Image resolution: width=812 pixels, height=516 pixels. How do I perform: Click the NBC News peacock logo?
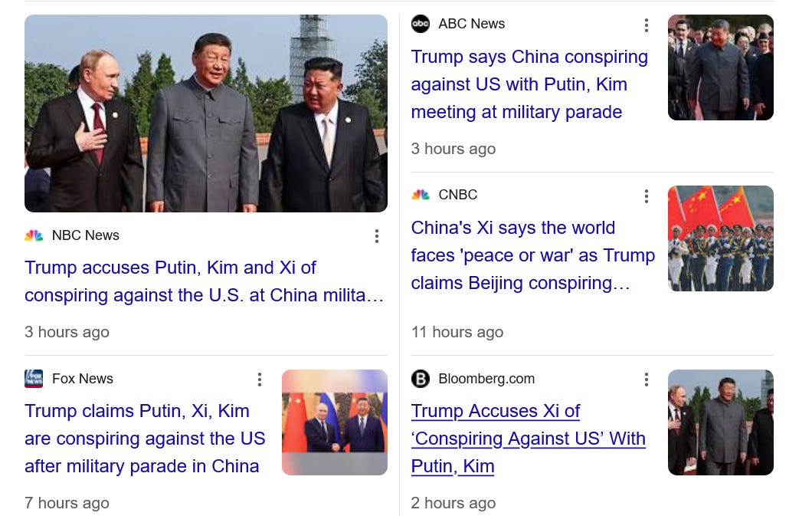(34, 235)
